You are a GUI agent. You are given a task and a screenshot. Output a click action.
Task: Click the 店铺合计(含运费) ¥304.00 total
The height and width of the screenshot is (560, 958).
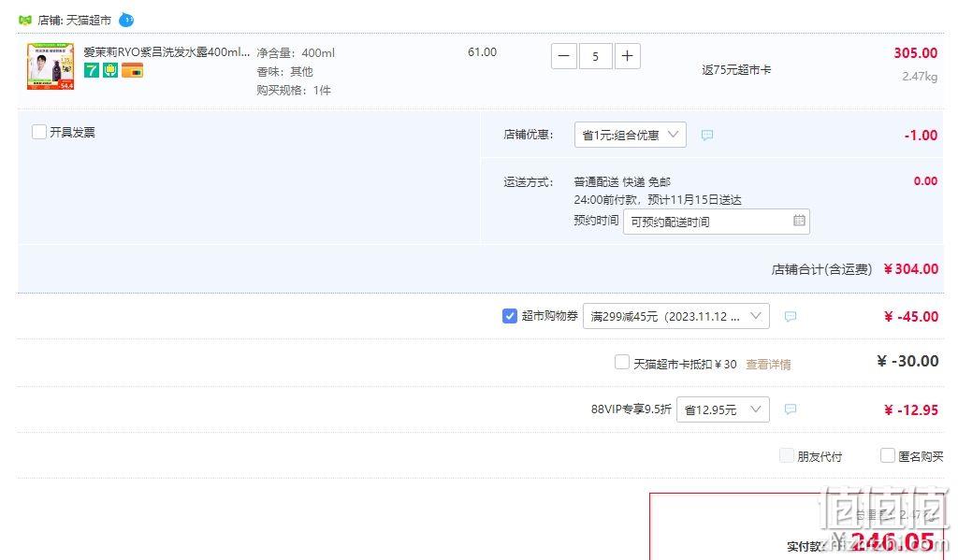pyautogui.click(x=854, y=269)
